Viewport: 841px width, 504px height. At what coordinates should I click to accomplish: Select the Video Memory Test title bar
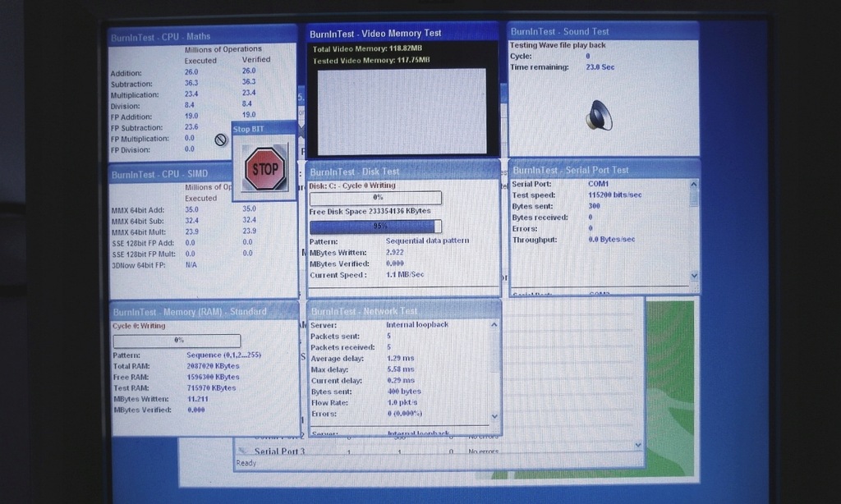402,33
